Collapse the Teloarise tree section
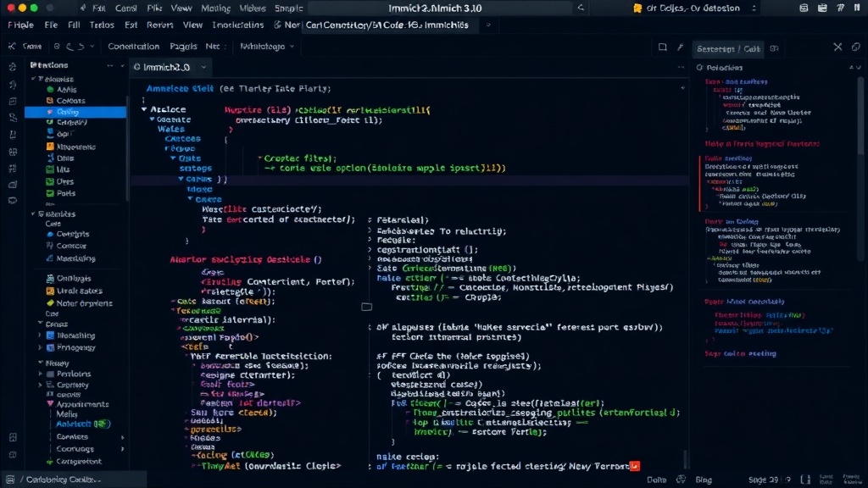The height and width of the screenshot is (488, 868). pos(34,79)
